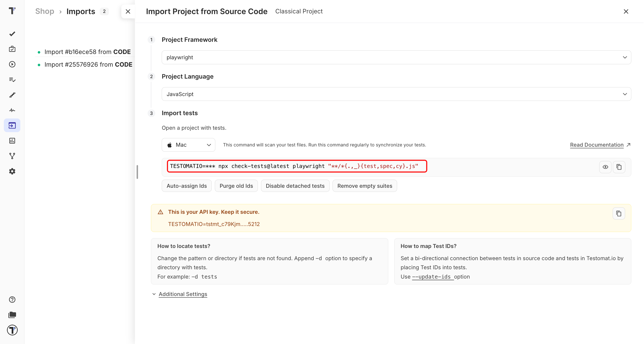Click the Project Language step heading
This screenshot has width=644, height=344.
pos(188,76)
